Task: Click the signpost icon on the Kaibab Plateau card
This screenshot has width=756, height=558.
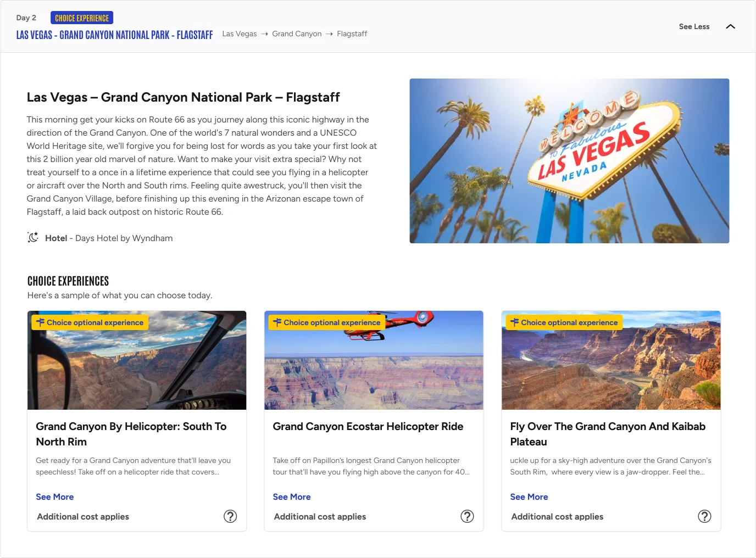Action: coord(514,322)
